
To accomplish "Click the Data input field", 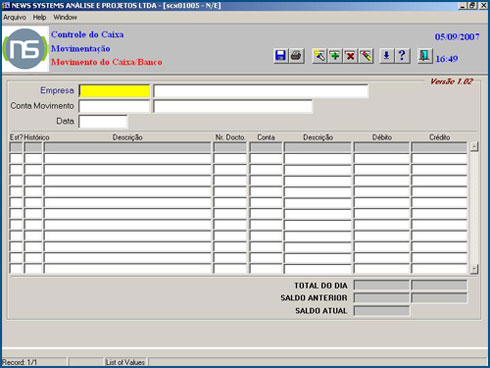I will click(103, 122).
